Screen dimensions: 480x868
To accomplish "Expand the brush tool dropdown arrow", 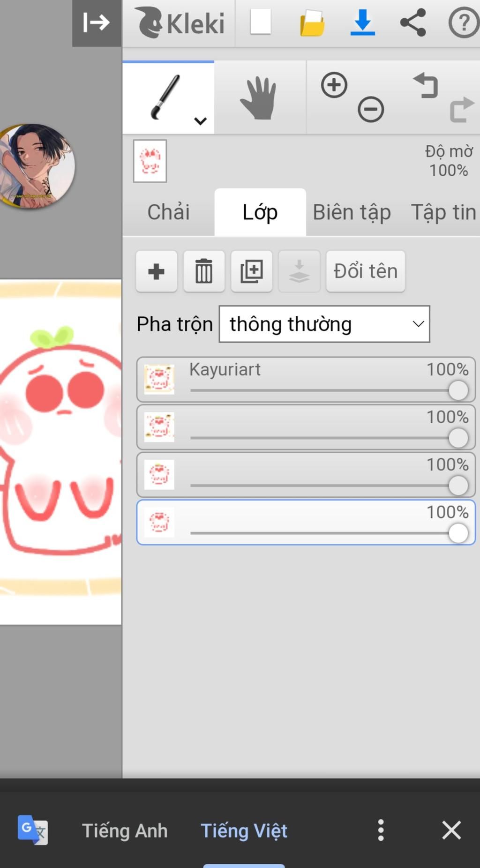I will [201, 121].
